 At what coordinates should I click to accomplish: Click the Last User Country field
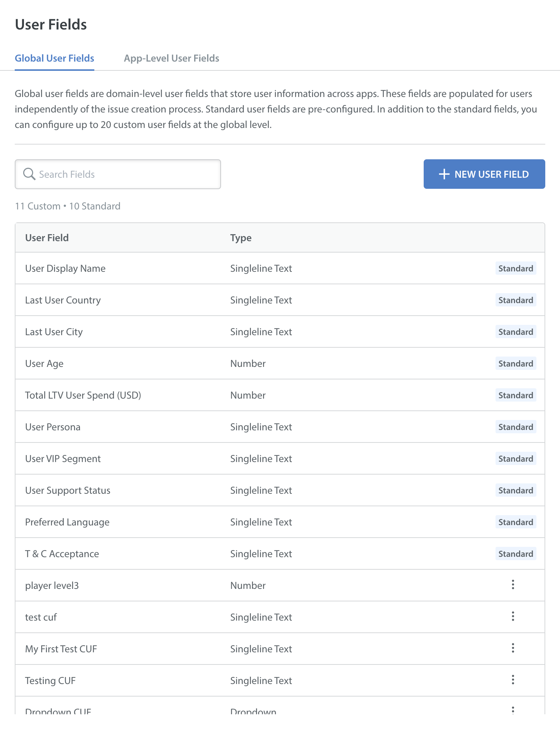63,300
